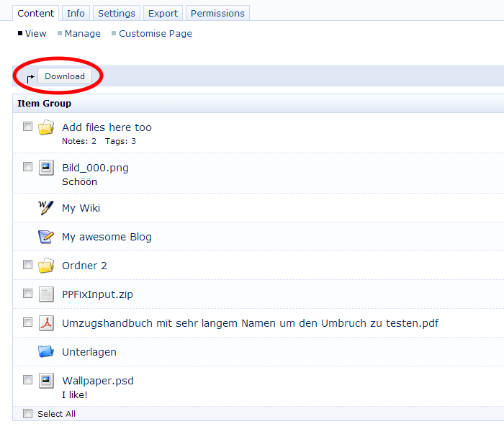
Task: Click the PDF icon for Umzugshandbuch file
Action: (x=46, y=323)
